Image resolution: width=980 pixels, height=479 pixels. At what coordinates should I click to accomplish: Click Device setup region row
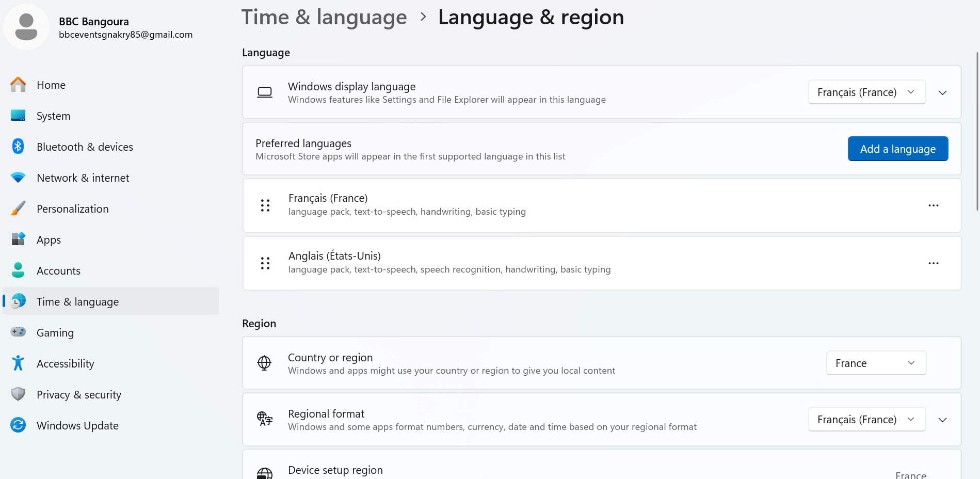point(602,464)
